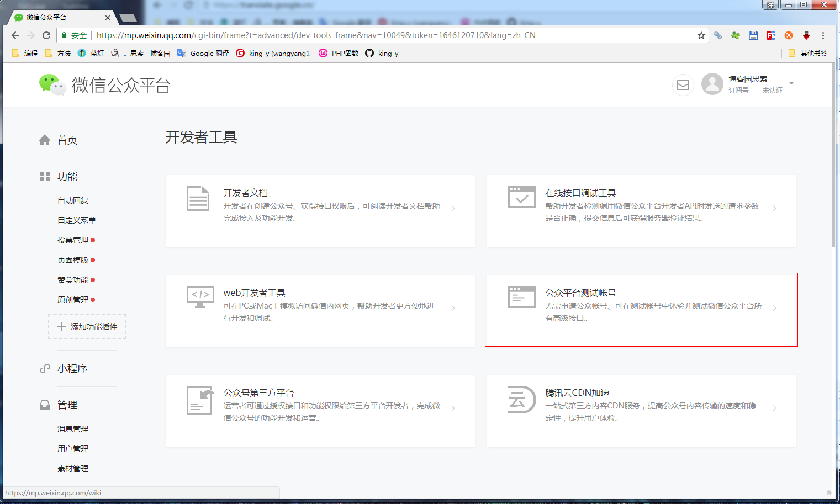840x504 pixels.
Task: Open 小程序 in the sidebar
Action: pyautogui.click(x=72, y=368)
